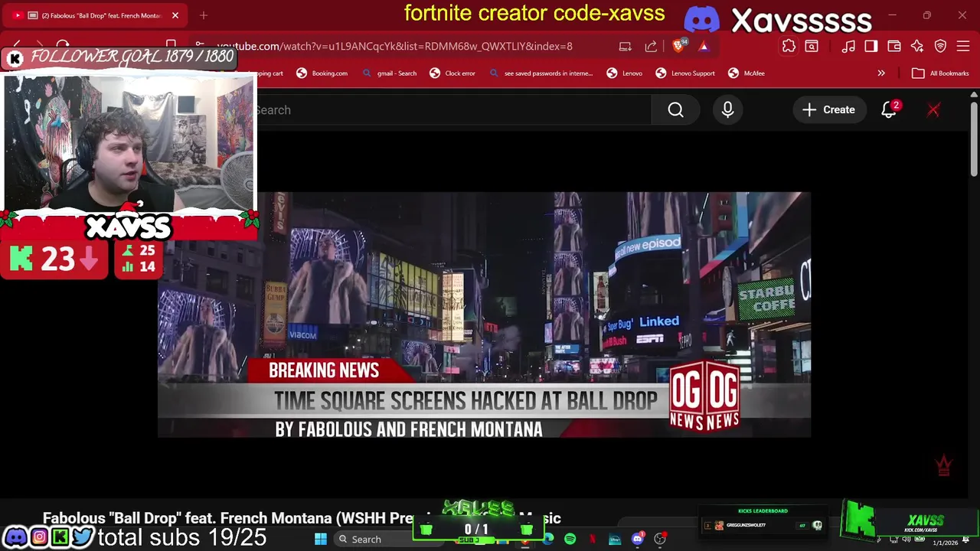Open the McAfee bookmark
The height and width of the screenshot is (551, 980).
[x=746, y=73]
